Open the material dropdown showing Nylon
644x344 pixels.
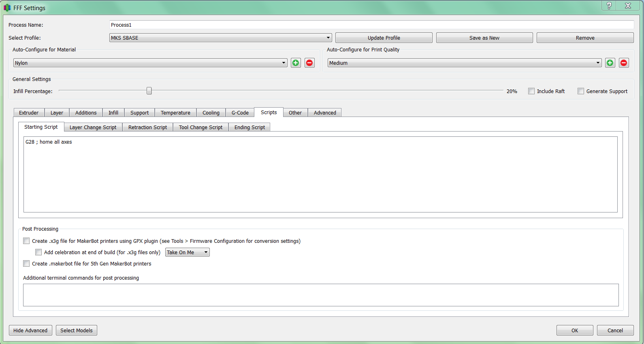[150, 63]
